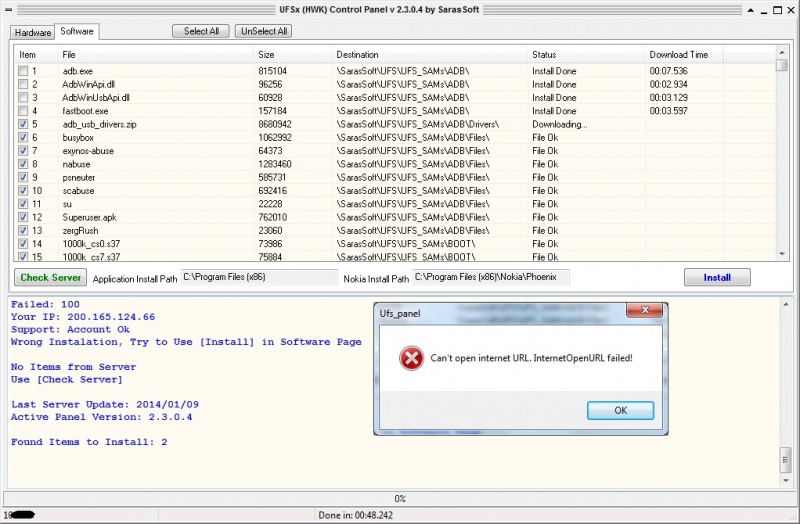
Task: Switch to the Hardware tab
Action: tap(33, 32)
